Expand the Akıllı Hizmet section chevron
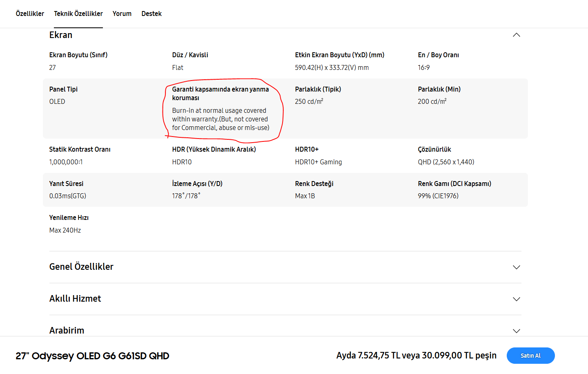588x374 pixels. coord(517,299)
